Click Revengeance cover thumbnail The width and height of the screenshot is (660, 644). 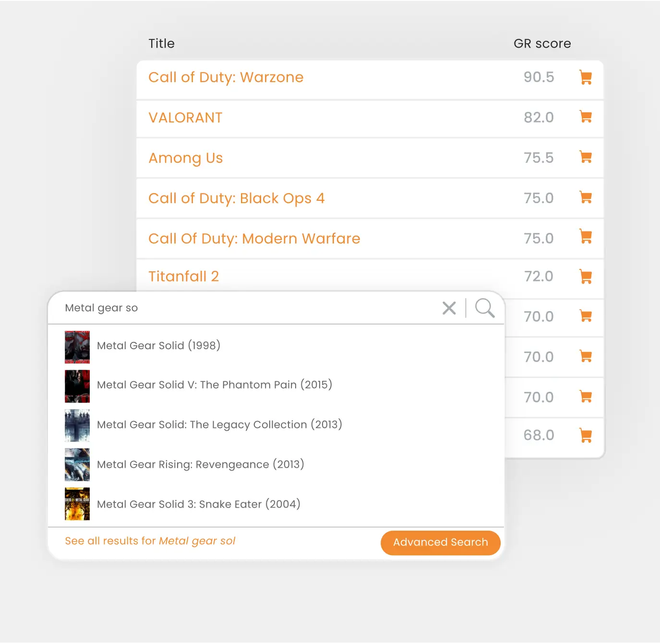[x=77, y=465]
